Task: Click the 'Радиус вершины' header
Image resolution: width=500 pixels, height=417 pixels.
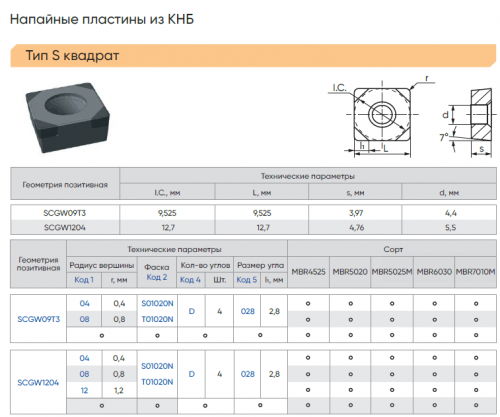Action: coord(102,265)
